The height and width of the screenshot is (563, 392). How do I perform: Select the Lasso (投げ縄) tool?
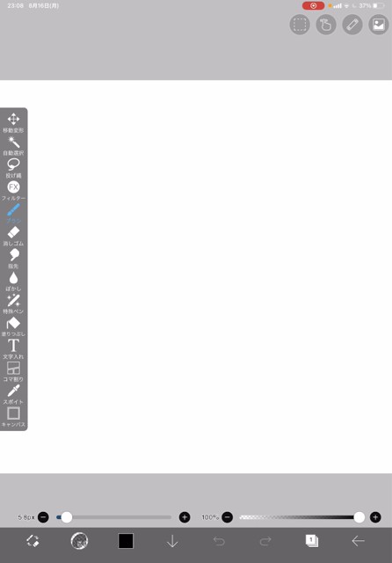pos(13,168)
